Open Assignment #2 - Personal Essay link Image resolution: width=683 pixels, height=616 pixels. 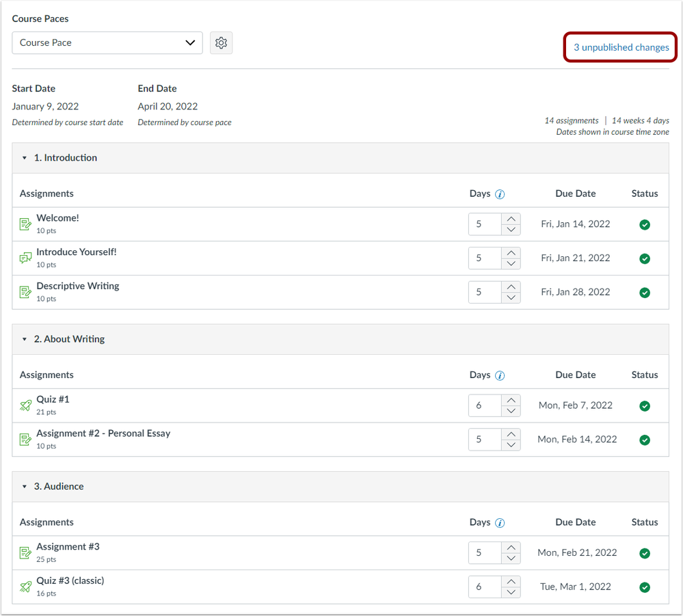(x=103, y=433)
